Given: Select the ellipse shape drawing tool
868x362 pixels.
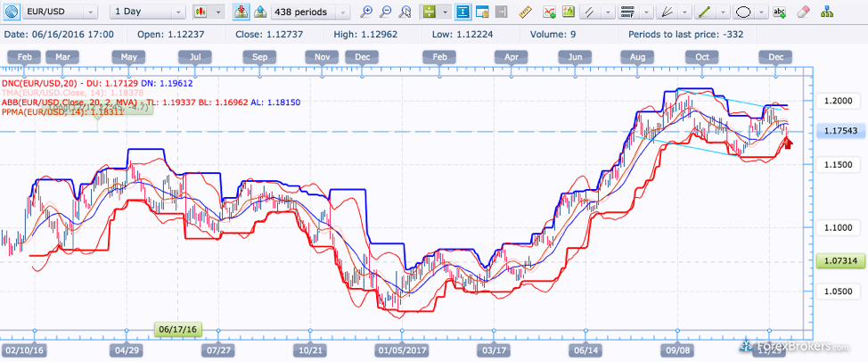Looking at the screenshot, I should click(x=743, y=12).
